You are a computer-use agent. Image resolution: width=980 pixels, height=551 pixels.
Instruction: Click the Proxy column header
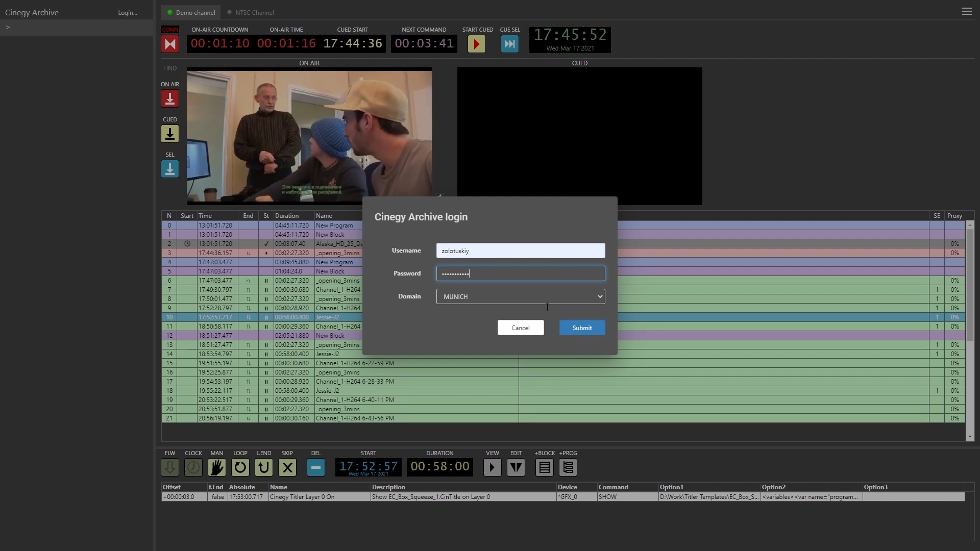pos(954,216)
